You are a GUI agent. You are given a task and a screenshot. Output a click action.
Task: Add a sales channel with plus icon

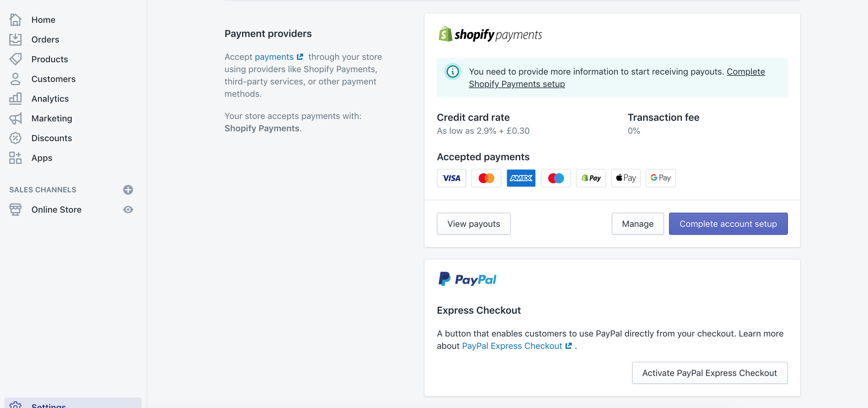click(128, 190)
